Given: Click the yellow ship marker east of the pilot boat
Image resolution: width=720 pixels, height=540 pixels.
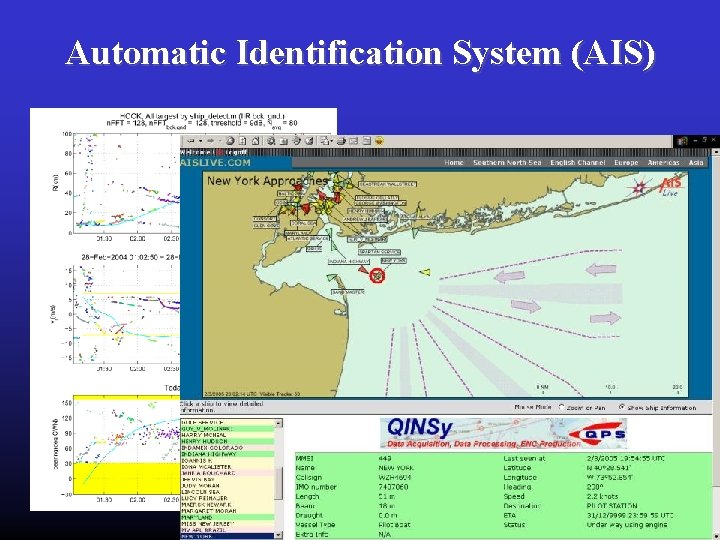Looking at the screenshot, I should click(425, 272).
